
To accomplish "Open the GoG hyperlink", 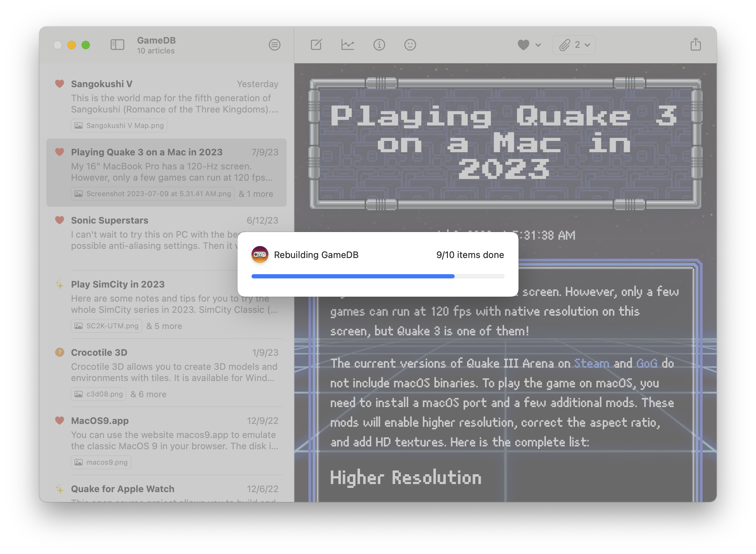I will (646, 363).
